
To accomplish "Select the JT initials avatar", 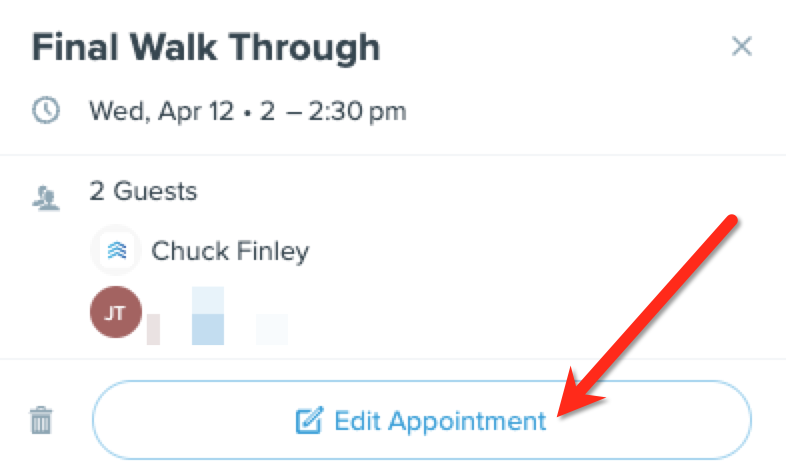I will [116, 312].
